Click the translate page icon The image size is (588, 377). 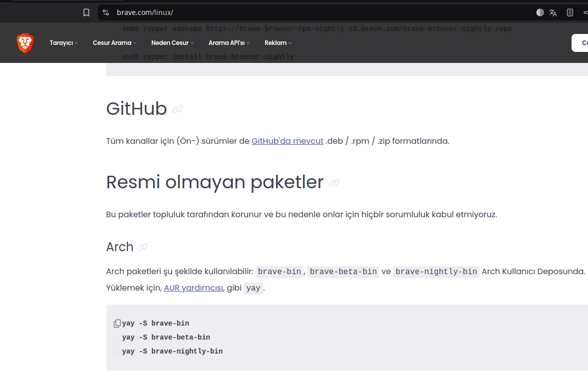click(553, 13)
